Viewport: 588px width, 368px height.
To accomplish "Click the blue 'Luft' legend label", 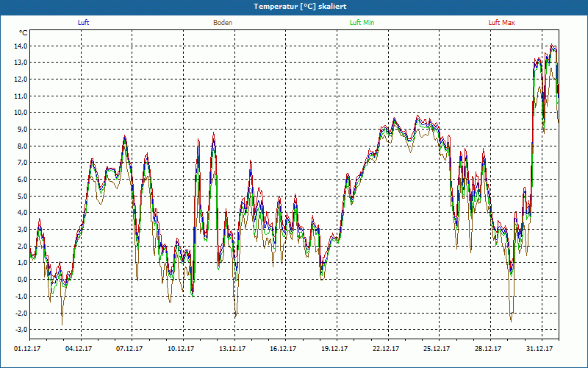I will (x=83, y=23).
